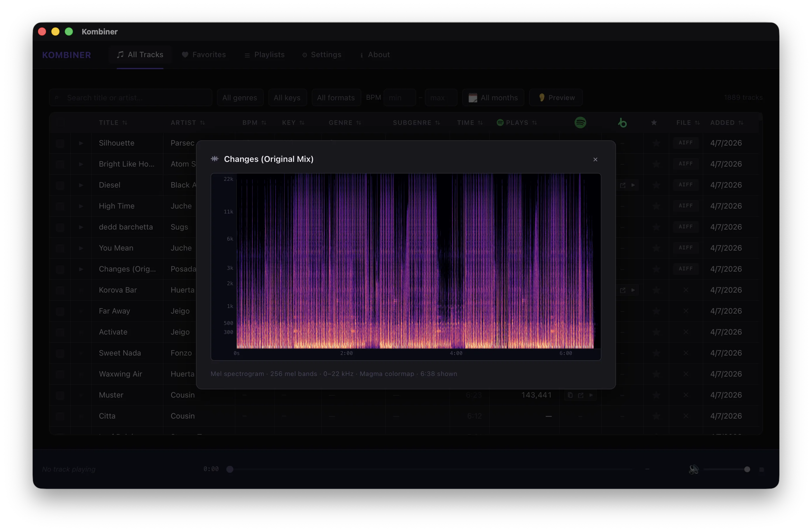Viewport: 812px width, 532px height.
Task: Play the Silhouette track row
Action: tap(81, 143)
